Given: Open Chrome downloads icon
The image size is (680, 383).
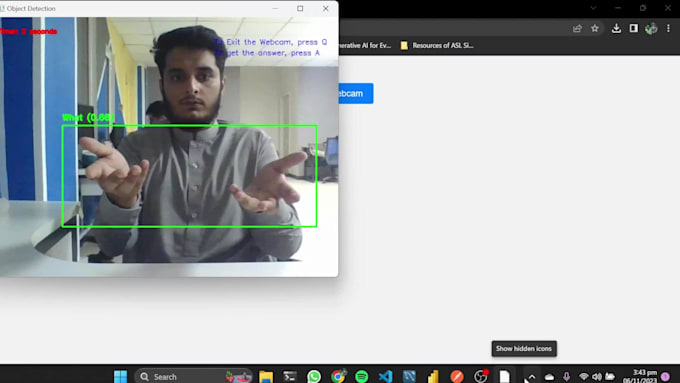Looking at the screenshot, I should tap(616, 28).
